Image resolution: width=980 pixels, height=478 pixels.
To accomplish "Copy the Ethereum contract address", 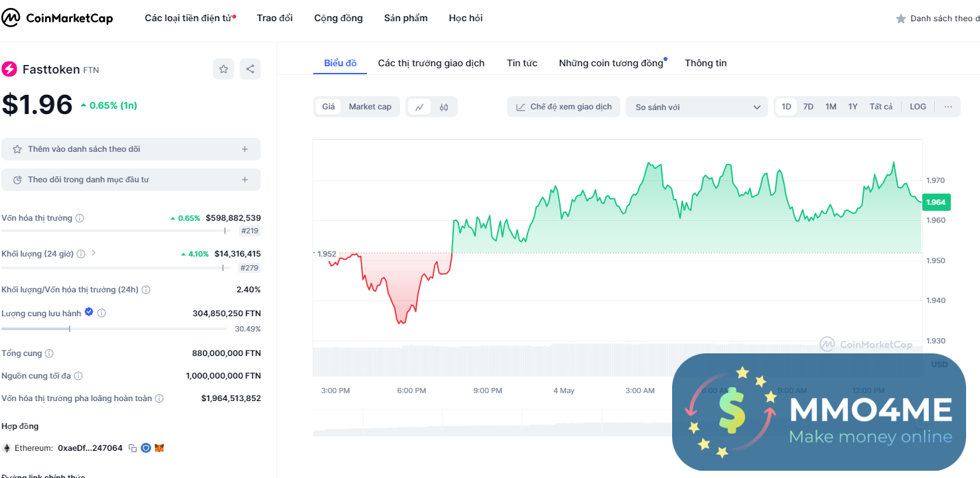I will [x=133, y=448].
